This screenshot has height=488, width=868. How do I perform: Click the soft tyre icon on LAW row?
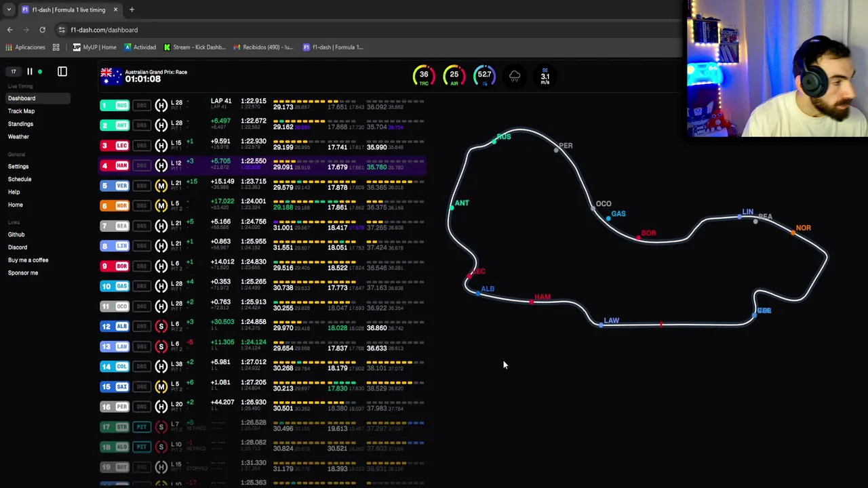(161, 346)
